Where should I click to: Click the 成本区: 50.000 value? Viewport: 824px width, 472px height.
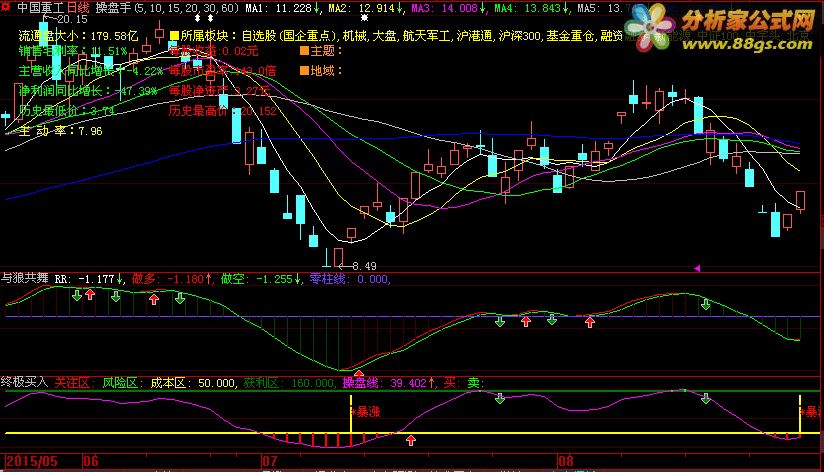[x=193, y=383]
